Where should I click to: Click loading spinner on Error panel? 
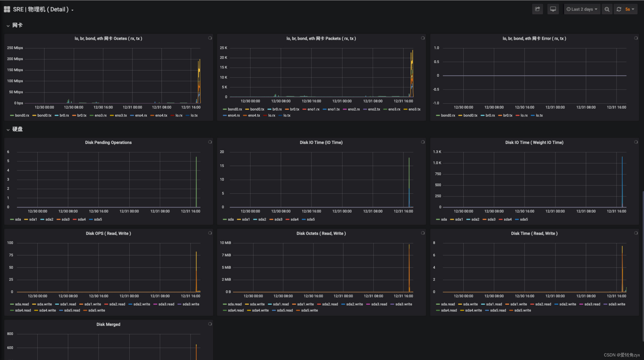636,38
